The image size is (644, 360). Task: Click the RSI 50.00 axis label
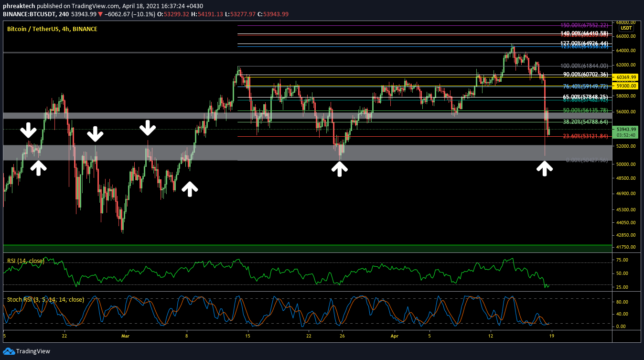[622, 273]
